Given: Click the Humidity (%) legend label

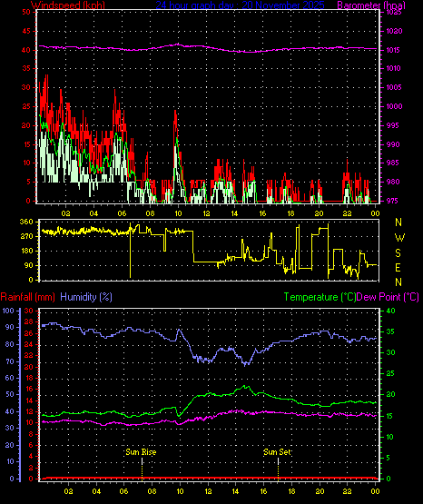Looking at the screenshot, I should coord(86,297).
